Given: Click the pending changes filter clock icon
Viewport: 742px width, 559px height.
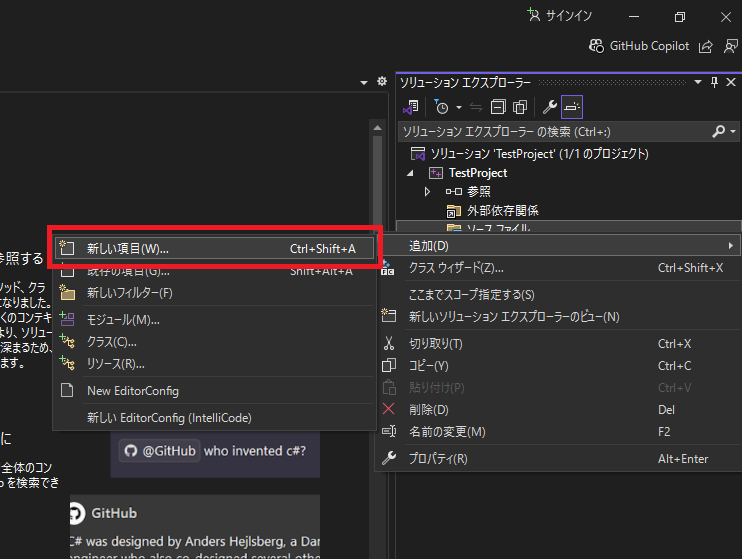Looking at the screenshot, I should (x=441, y=107).
